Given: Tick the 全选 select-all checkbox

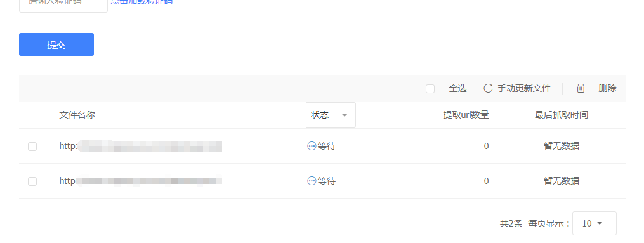Looking at the screenshot, I should click(x=430, y=89).
